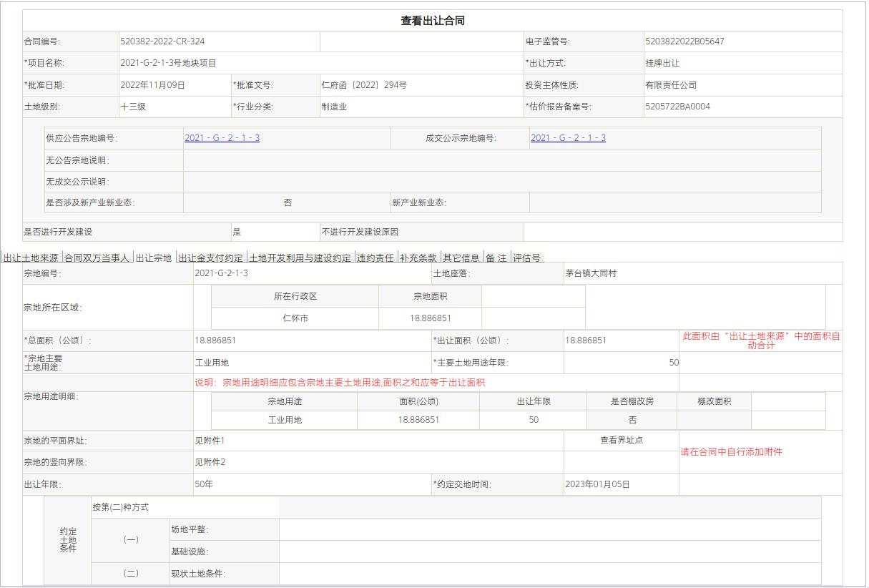Click the 电子监管号 value field
The width and height of the screenshot is (869, 588).
click(684, 41)
